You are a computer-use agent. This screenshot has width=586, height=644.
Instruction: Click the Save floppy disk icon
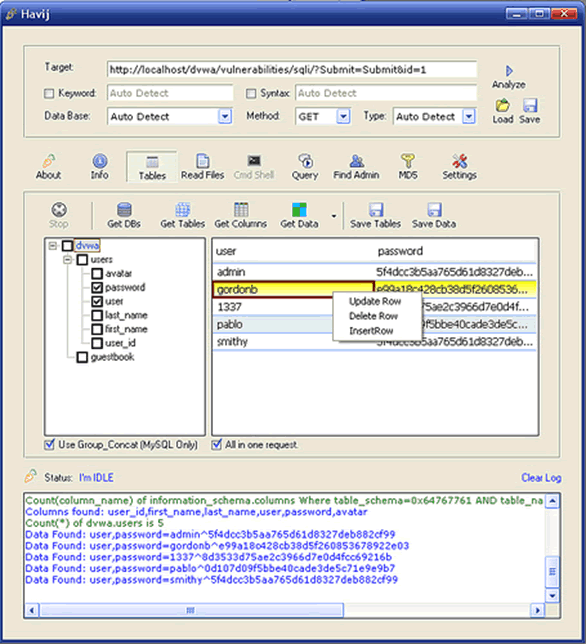pyautogui.click(x=530, y=106)
